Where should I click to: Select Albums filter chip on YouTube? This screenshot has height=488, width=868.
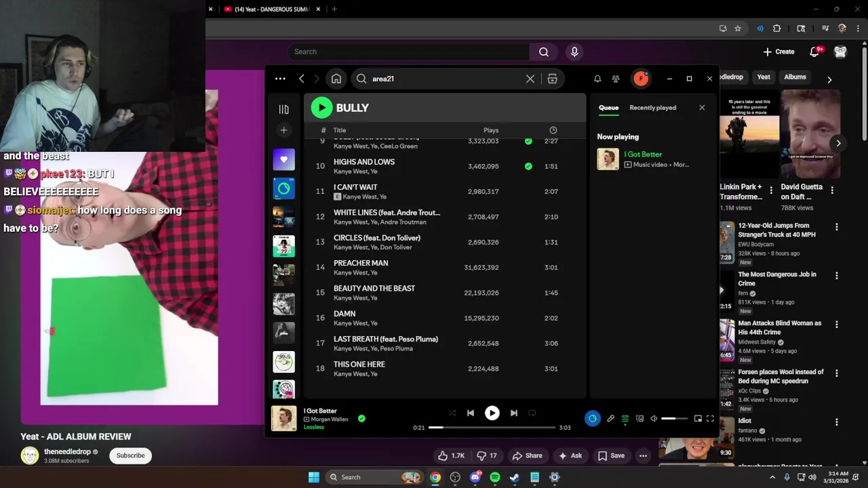(x=795, y=77)
